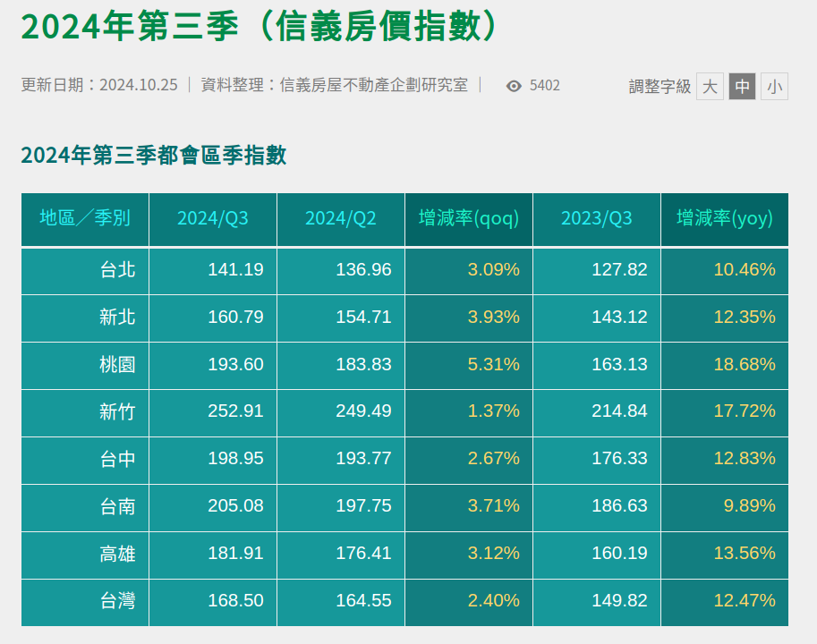Select the 2024/Q2 column header
The height and width of the screenshot is (644, 817).
[341, 219]
